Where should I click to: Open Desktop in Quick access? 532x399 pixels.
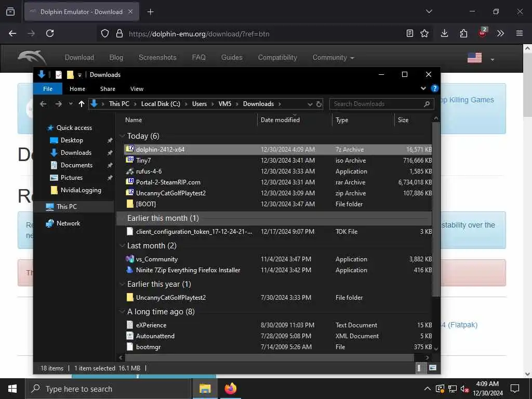[72, 140]
